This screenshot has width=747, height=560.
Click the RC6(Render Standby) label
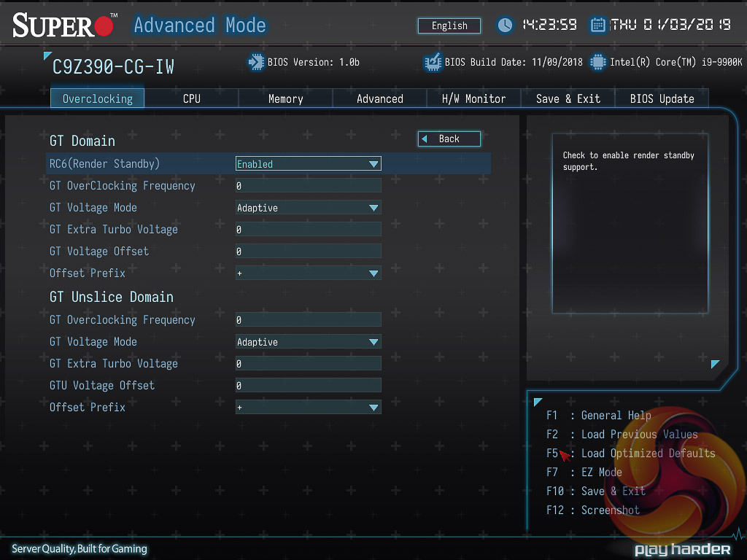tap(104, 164)
